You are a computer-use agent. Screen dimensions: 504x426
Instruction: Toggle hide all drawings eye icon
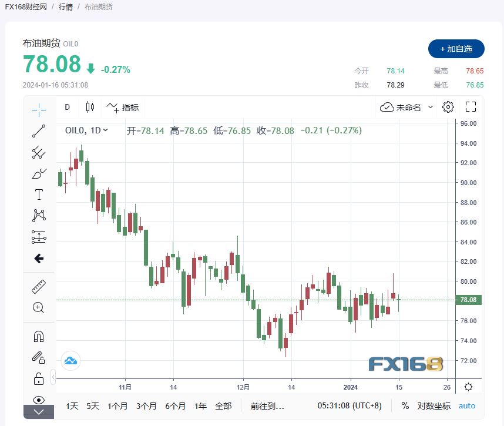39,400
